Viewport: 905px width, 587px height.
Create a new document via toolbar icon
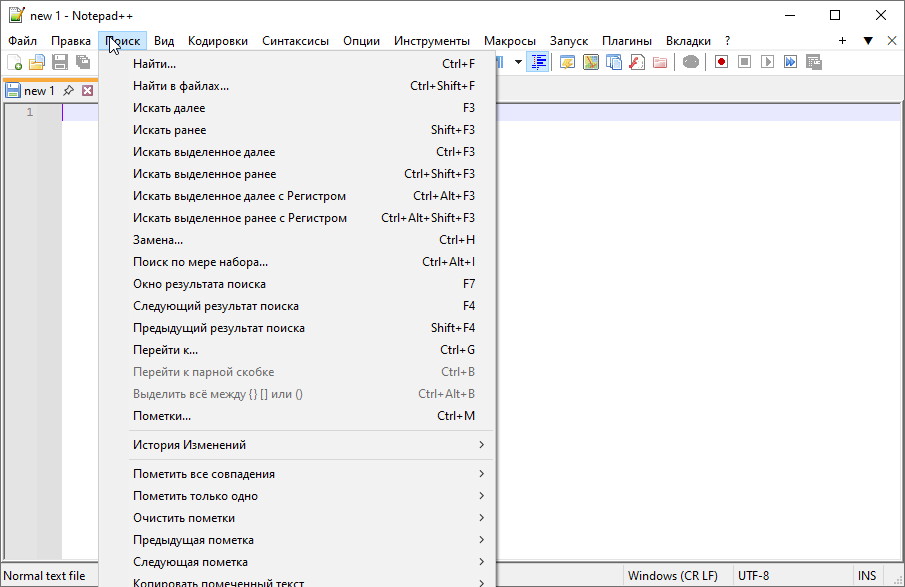pos(14,62)
